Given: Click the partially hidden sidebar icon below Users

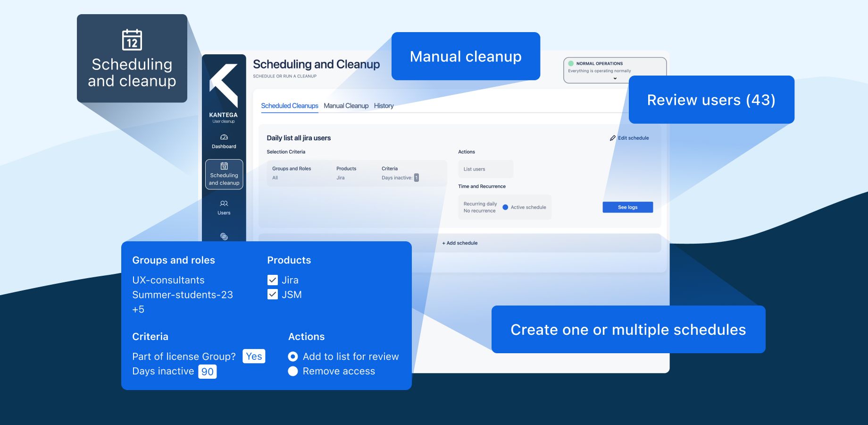Looking at the screenshot, I should point(224,237).
